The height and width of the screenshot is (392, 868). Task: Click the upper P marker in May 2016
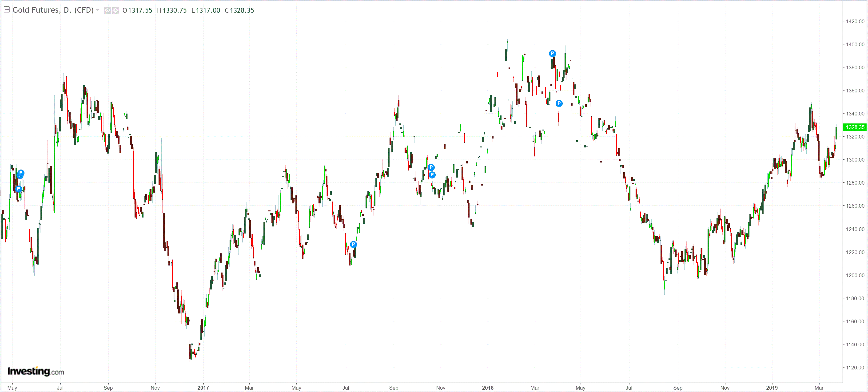tap(20, 173)
